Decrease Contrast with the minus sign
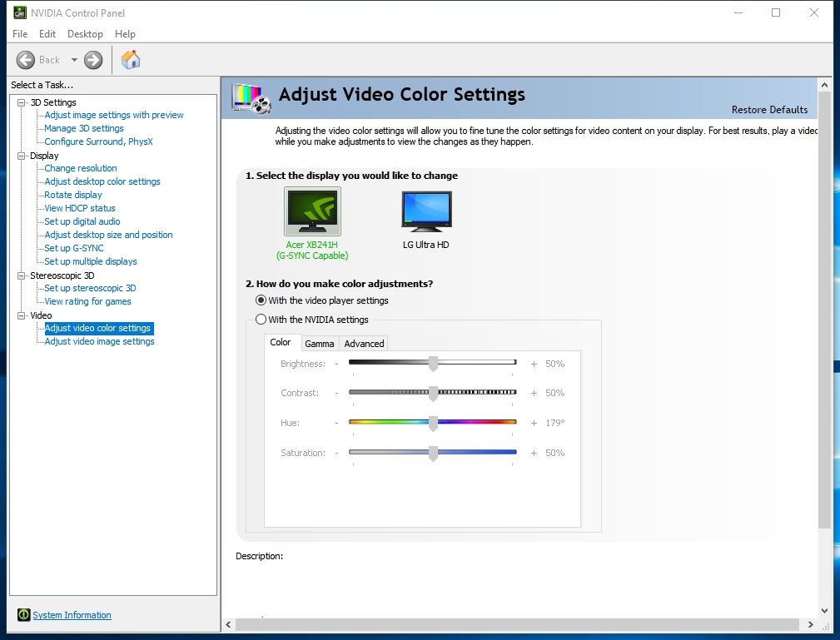This screenshot has width=840, height=640. coord(336,393)
